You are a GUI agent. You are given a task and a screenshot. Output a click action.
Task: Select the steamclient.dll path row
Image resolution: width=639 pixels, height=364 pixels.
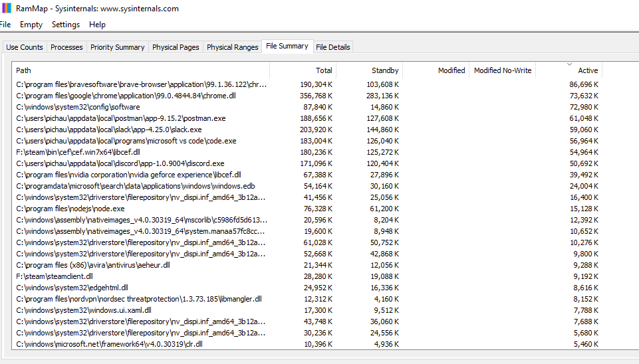point(55,276)
